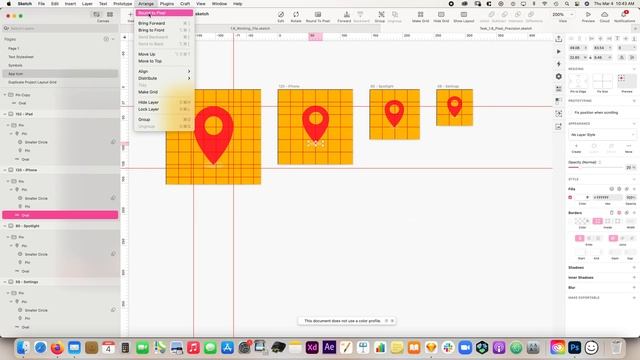The image size is (640, 360).
Task: Collapse the 80 - Spotlight artboard
Action: [x=5, y=226]
